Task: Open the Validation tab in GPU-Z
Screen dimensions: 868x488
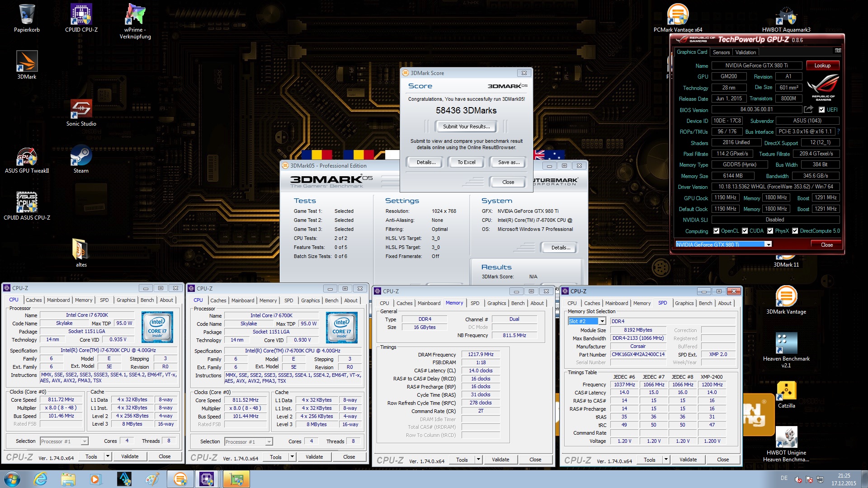Action: (x=745, y=52)
